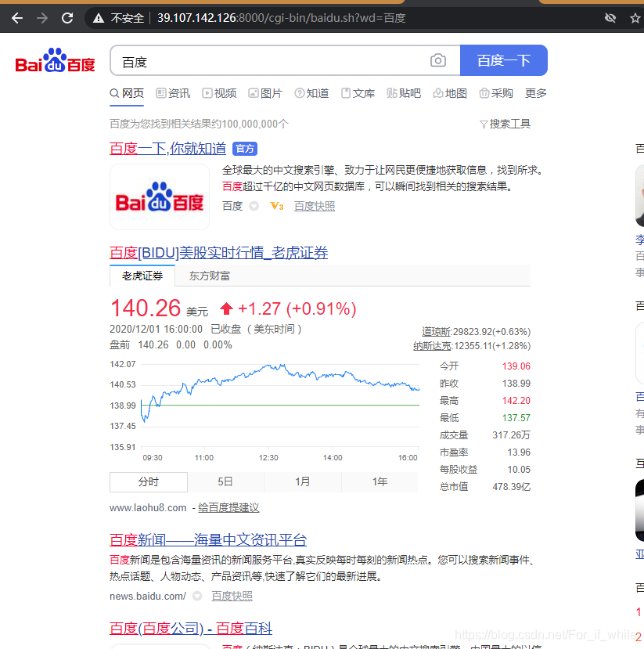Select the 老虎证券 data source tab
The height and width of the screenshot is (649, 644).
click(142, 276)
